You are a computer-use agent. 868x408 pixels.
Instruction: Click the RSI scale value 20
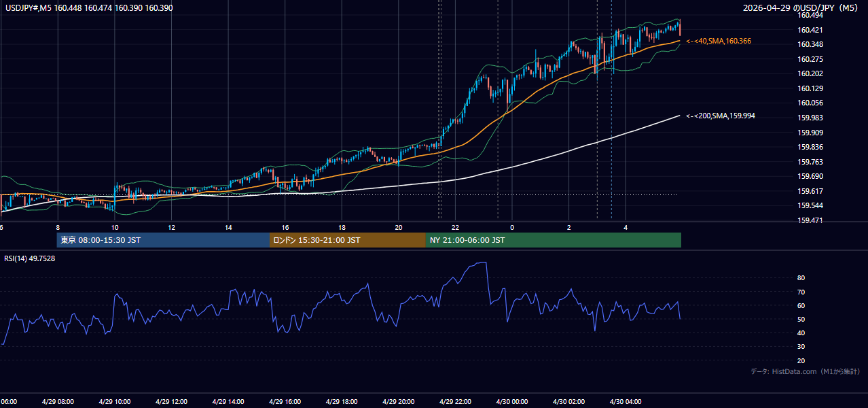pos(801,360)
